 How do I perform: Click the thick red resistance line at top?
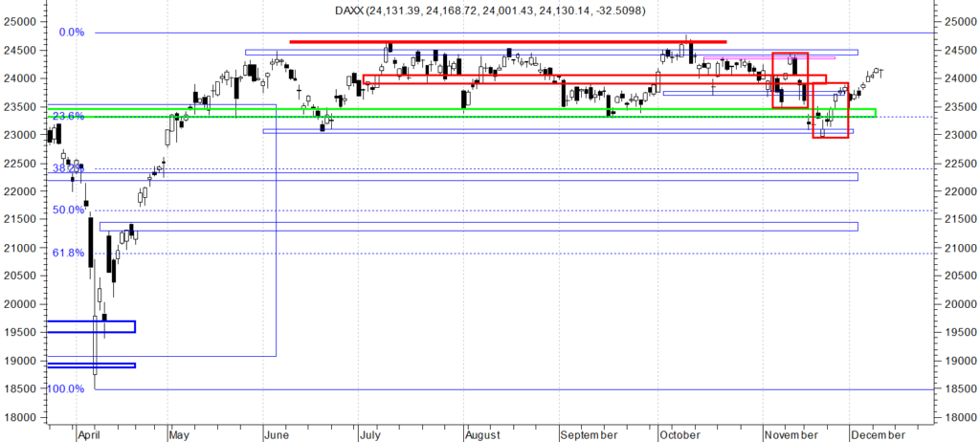[507, 42]
